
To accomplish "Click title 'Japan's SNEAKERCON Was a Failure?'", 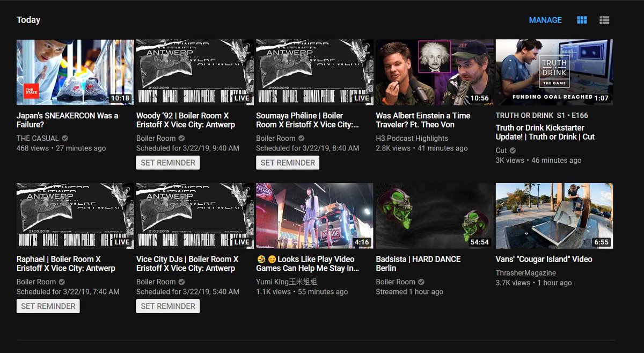I will (x=68, y=120).
